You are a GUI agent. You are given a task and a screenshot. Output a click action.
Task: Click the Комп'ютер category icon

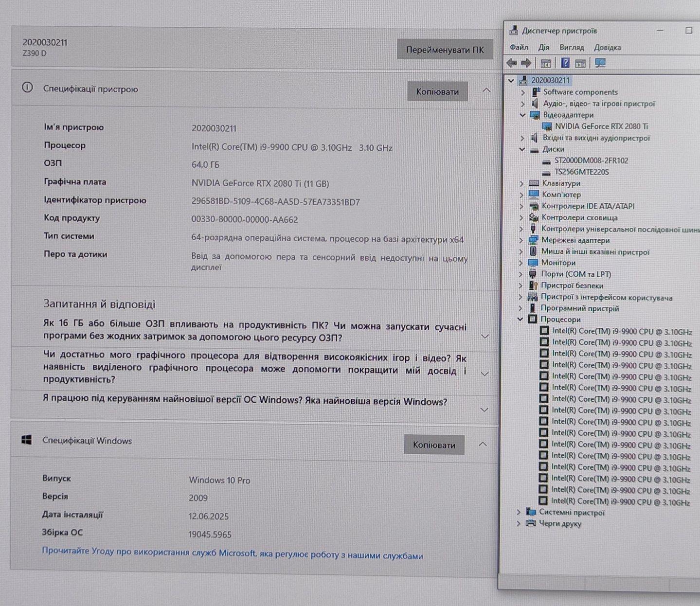[x=534, y=195]
